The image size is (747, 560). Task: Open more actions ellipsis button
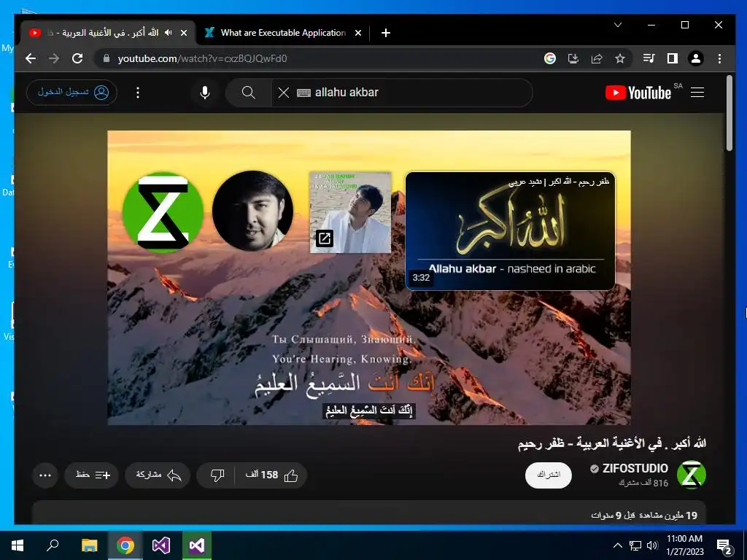pos(45,475)
